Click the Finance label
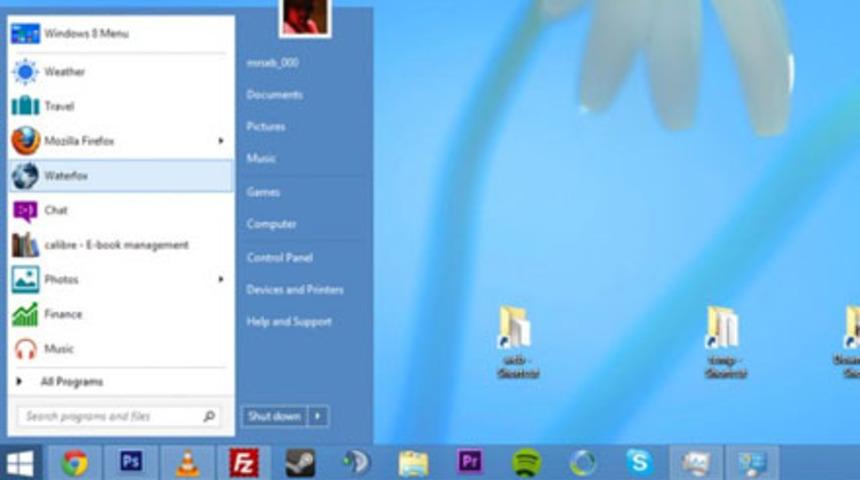 (x=63, y=314)
